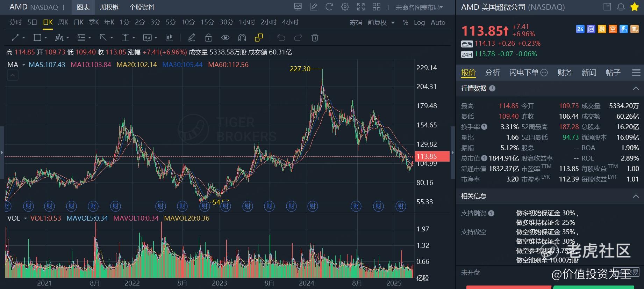This screenshot has height=289, width=644.
Task: Open the MA indicator dropdown arrow
Action: coord(24,65)
